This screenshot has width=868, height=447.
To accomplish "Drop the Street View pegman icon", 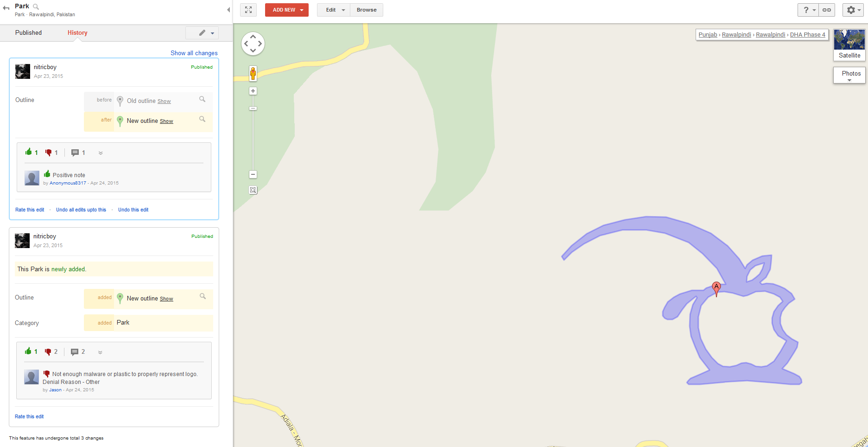I will [x=253, y=73].
